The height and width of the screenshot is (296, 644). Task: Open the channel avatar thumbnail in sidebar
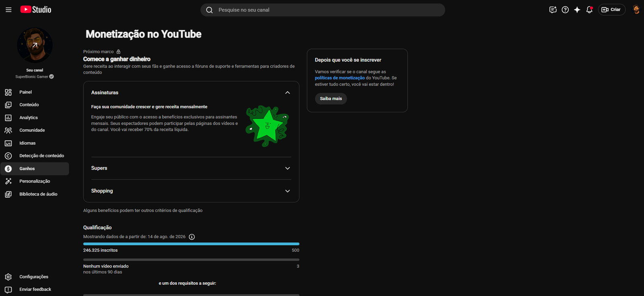(35, 45)
